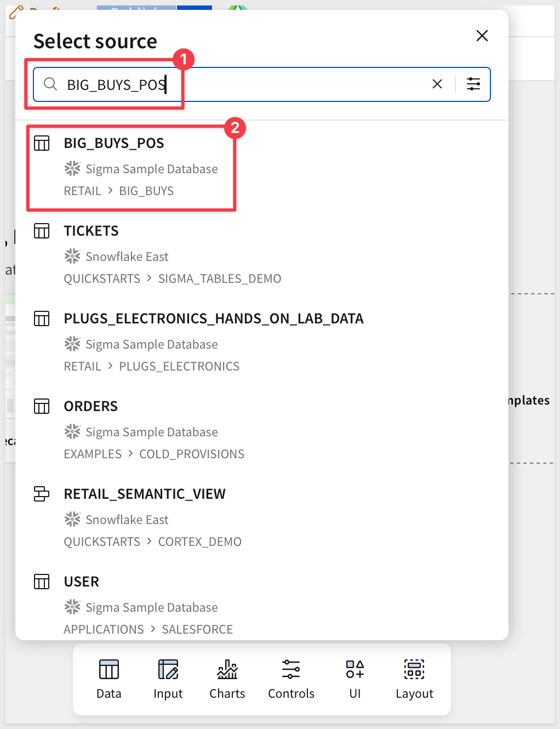560x729 pixels.
Task: Select the Controls toolbar icon
Action: click(291, 680)
